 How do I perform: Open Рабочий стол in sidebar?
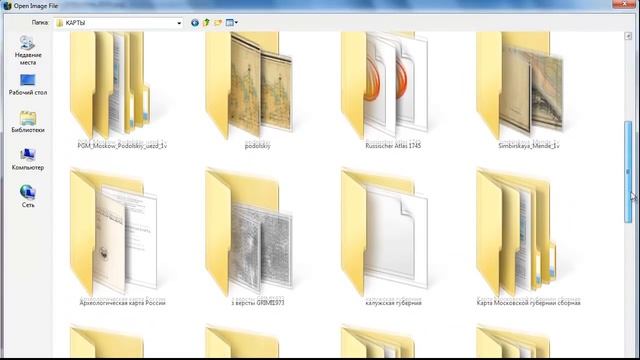pos(28,84)
